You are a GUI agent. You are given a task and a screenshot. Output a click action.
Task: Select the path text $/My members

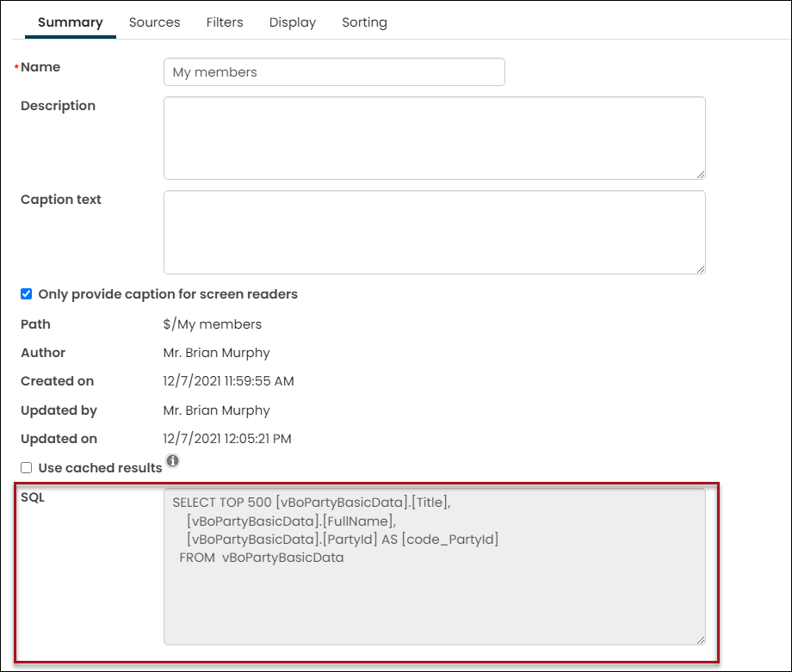pyautogui.click(x=212, y=324)
